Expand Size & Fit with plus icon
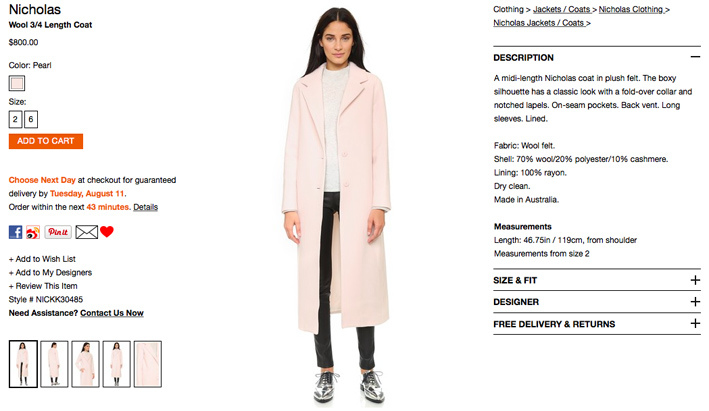 pos(695,280)
